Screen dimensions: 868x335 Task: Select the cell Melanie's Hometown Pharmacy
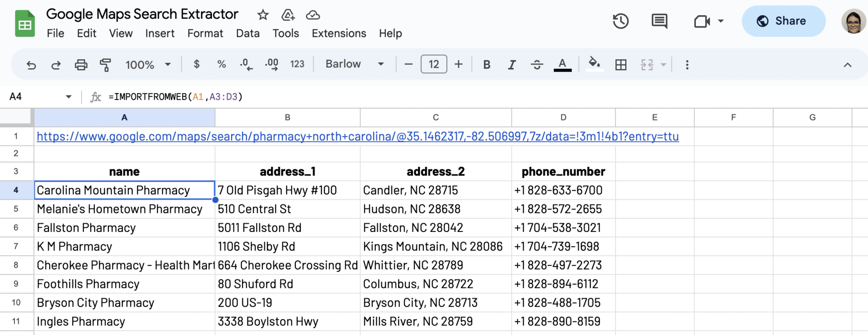(x=124, y=209)
